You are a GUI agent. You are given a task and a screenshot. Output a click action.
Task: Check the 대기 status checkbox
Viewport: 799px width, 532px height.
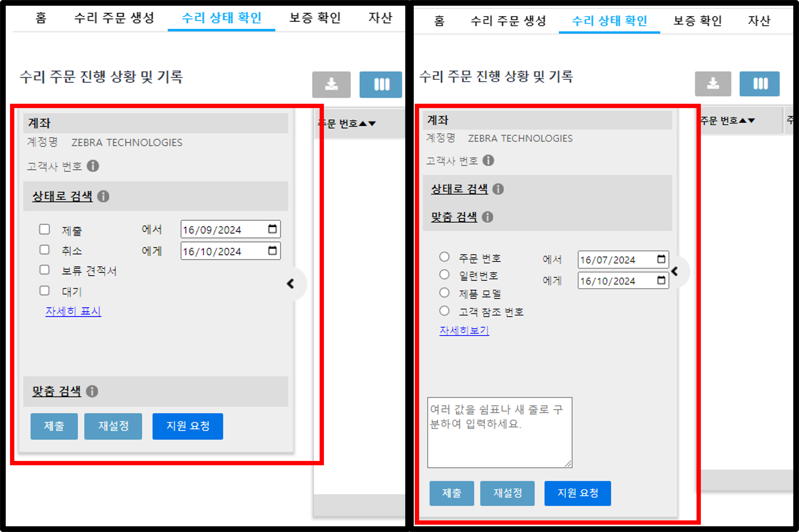coord(45,291)
